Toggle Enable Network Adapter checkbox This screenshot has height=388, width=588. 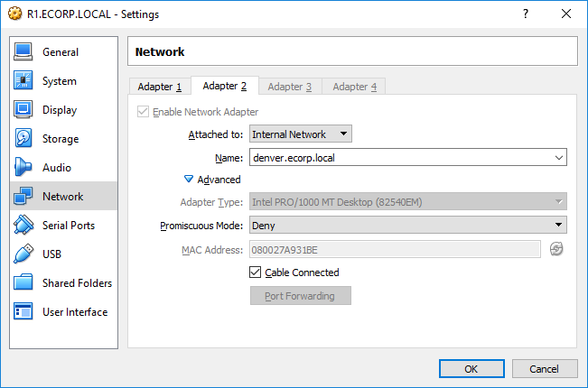coord(143,112)
